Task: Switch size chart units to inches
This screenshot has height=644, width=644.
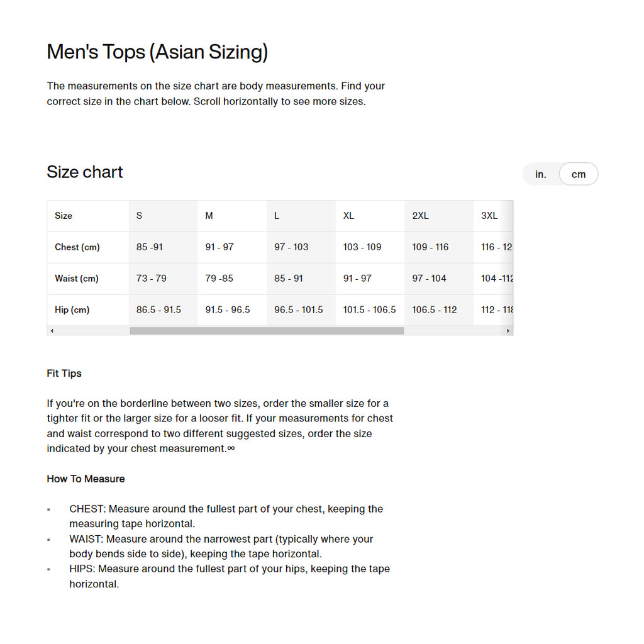Action: [x=541, y=174]
